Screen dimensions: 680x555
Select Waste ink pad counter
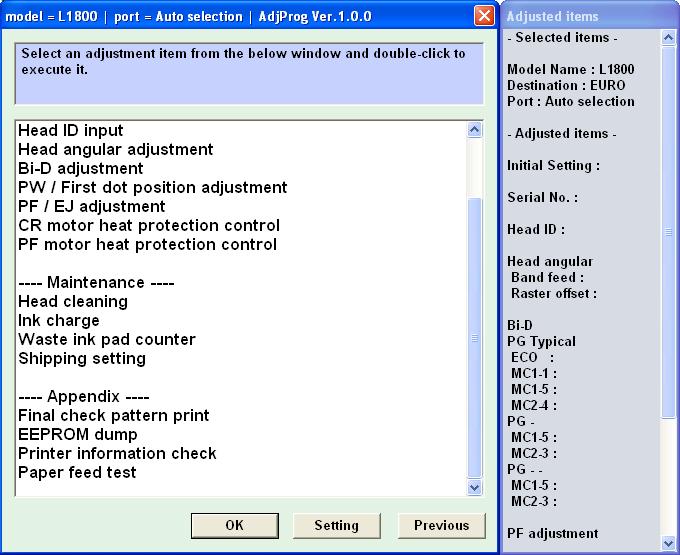[x=107, y=340]
